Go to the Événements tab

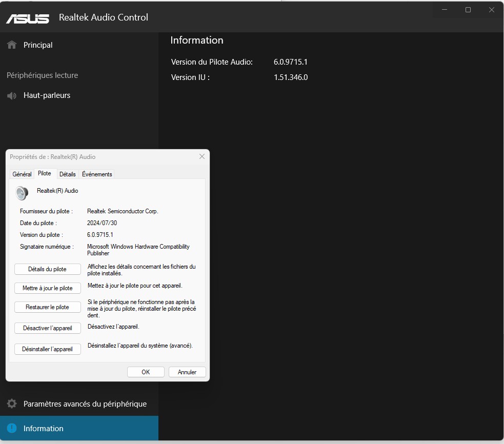(x=97, y=174)
